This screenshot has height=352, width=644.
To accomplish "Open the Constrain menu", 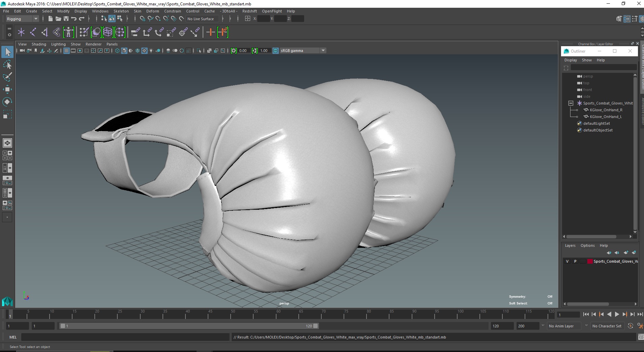I will click(173, 11).
